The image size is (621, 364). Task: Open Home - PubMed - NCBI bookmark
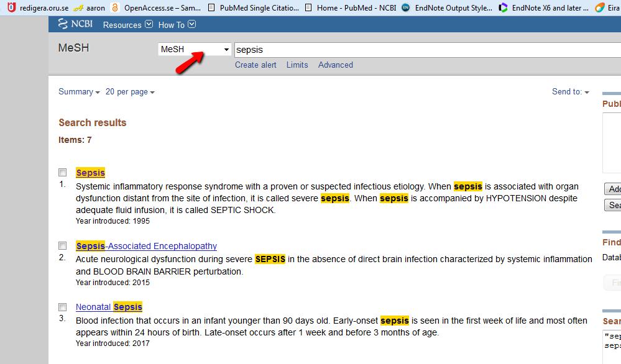351,8
